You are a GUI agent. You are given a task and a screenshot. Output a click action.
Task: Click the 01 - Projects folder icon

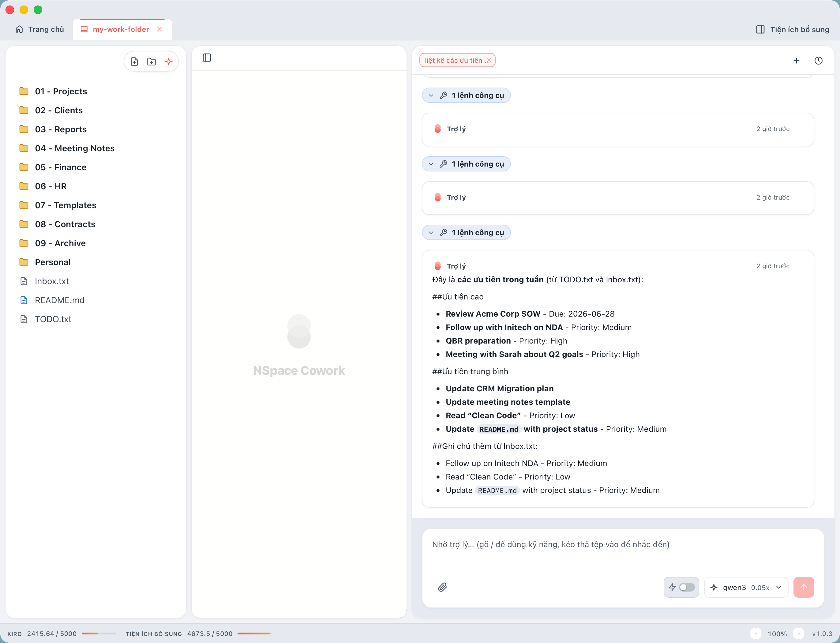24,91
